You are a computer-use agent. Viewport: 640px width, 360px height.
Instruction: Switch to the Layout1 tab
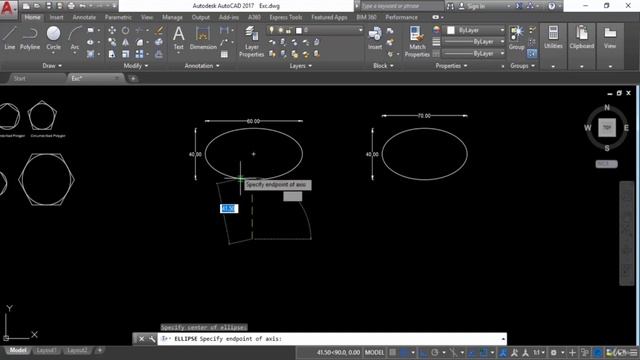coord(46,351)
